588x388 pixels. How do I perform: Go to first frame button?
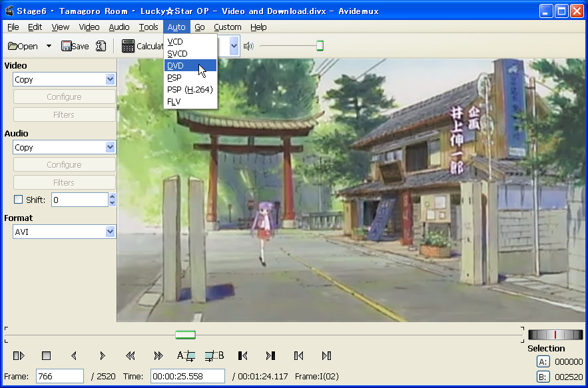[x=298, y=355]
